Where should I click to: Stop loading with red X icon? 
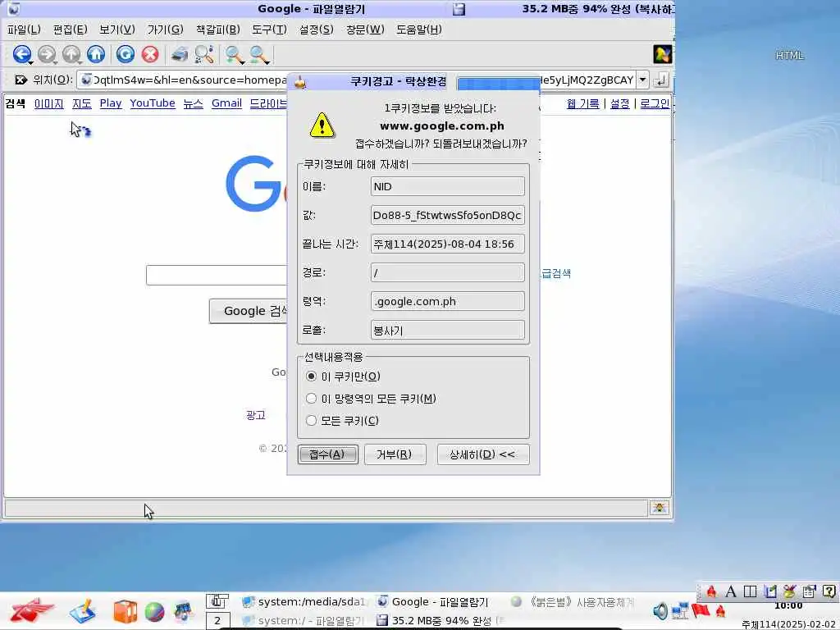pos(151,54)
